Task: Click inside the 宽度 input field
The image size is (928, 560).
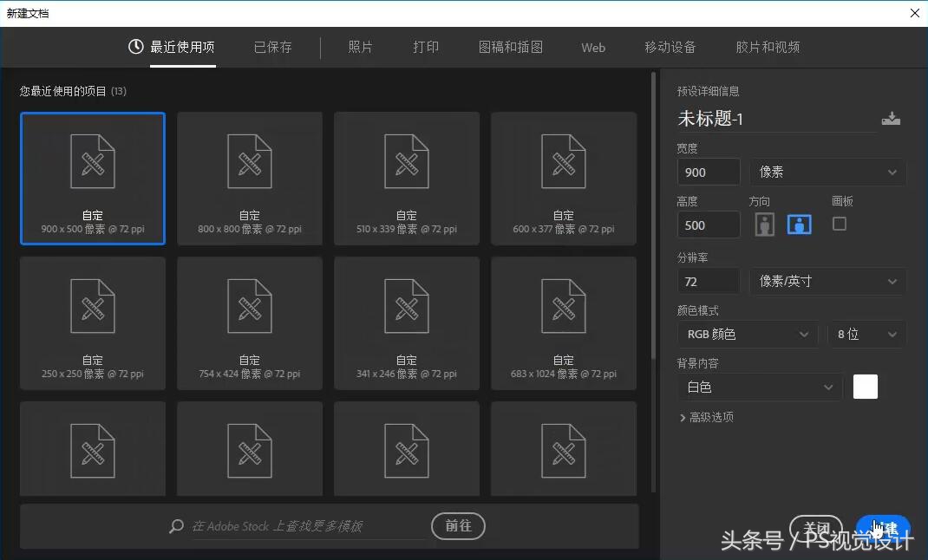Action: pyautogui.click(x=708, y=173)
